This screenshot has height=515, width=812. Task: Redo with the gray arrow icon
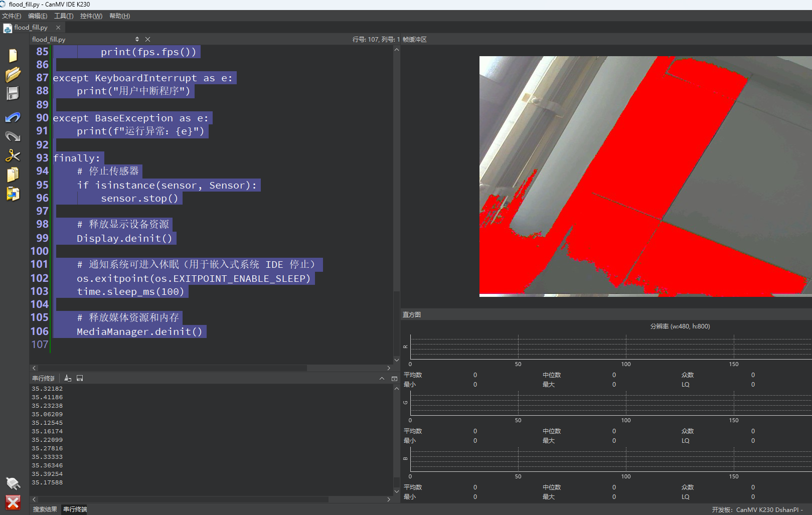point(13,136)
